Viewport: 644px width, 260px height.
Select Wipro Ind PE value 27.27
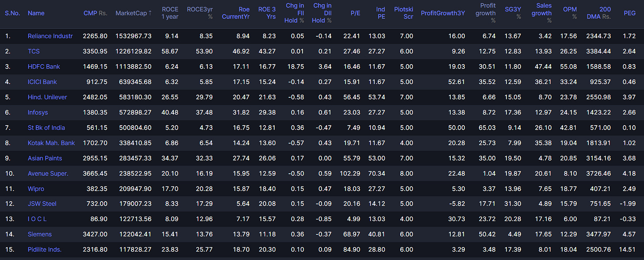pos(377,189)
